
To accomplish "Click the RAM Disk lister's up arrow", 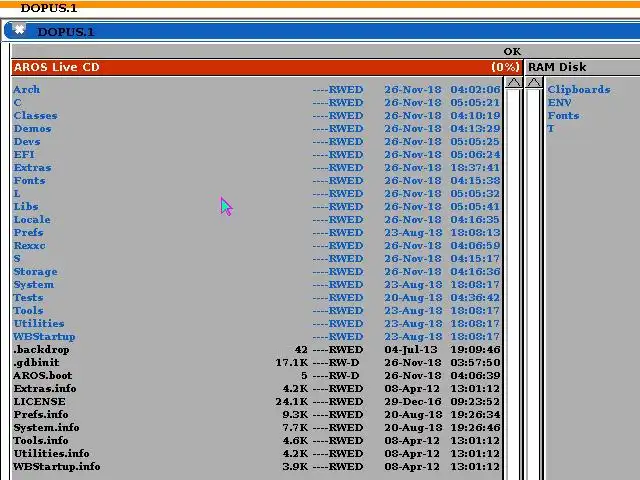I will [x=533, y=82].
